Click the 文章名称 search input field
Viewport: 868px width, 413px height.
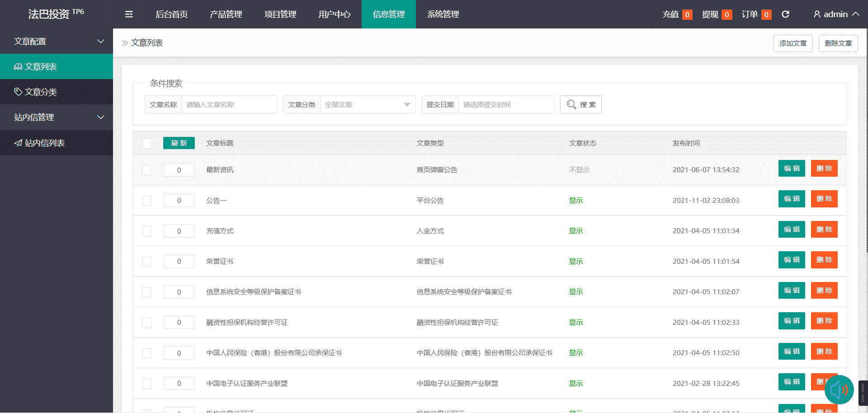coord(229,104)
